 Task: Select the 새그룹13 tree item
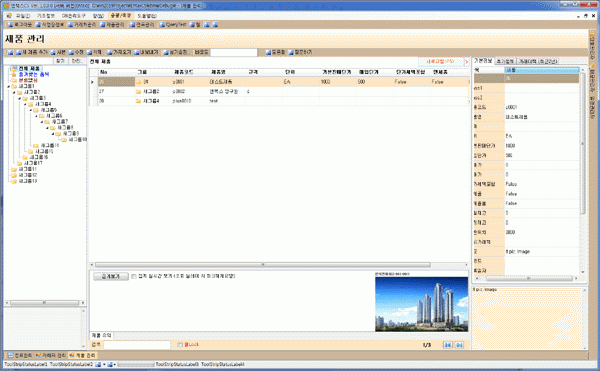coord(28,181)
